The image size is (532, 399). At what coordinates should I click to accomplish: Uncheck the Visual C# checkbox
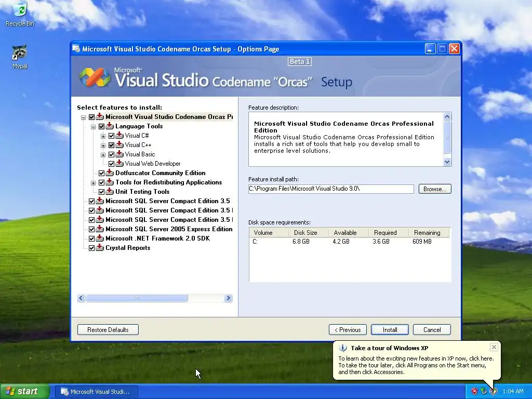(x=111, y=136)
